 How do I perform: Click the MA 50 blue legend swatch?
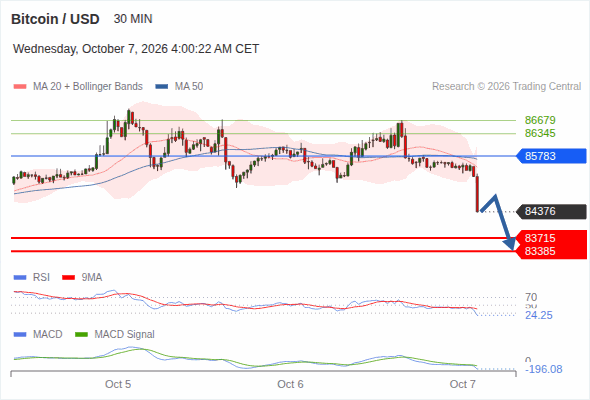pyautogui.click(x=162, y=87)
